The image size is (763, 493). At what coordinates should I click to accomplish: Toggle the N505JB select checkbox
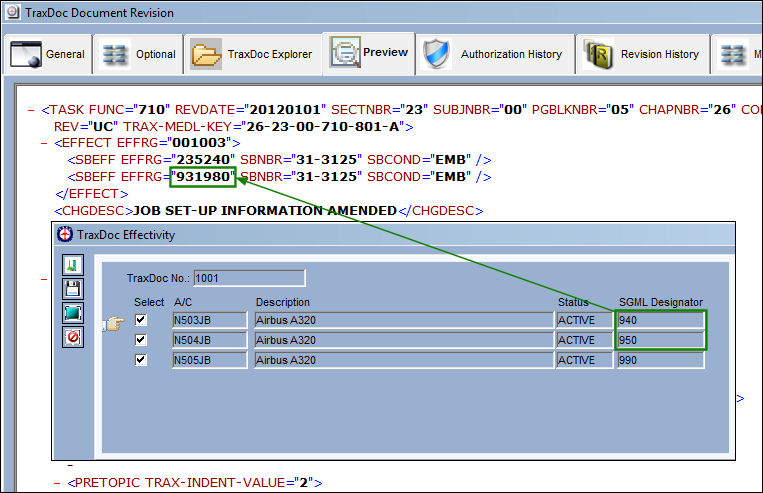click(x=141, y=360)
